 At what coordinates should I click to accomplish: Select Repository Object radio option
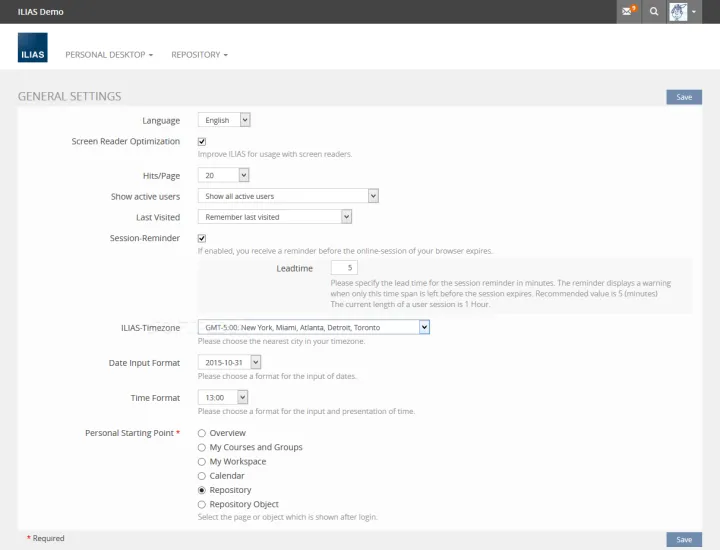pos(202,505)
